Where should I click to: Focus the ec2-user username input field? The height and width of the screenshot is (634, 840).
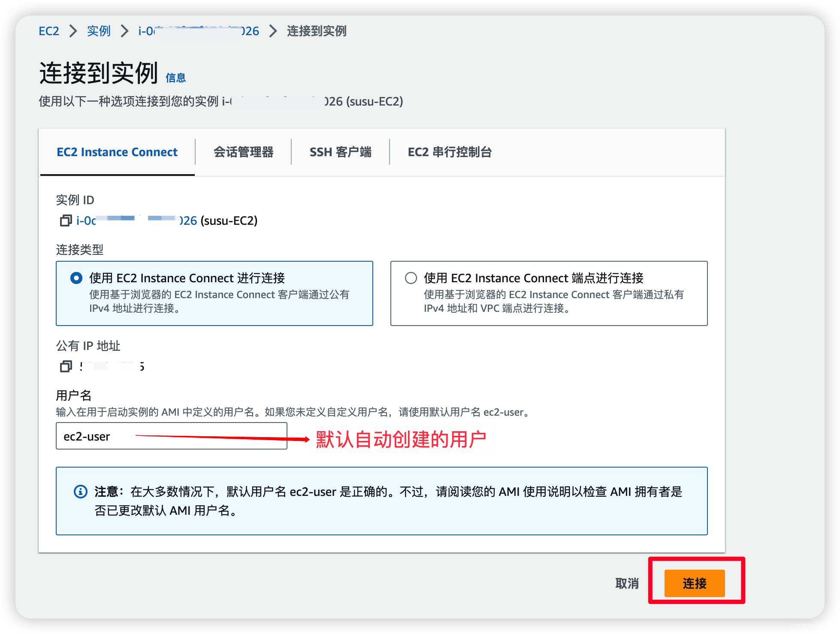[x=172, y=436]
